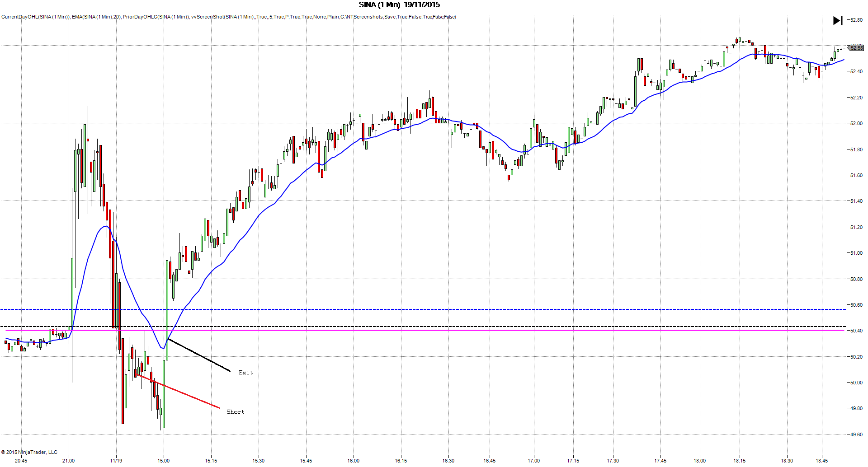Click the 16:45 time axis label
The width and height of the screenshot is (868, 467).
490,461
